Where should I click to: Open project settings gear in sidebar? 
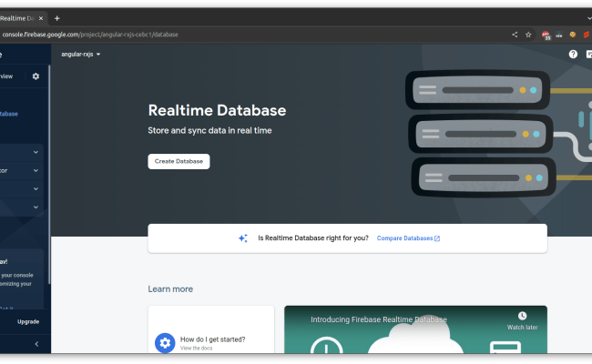pyautogui.click(x=36, y=76)
